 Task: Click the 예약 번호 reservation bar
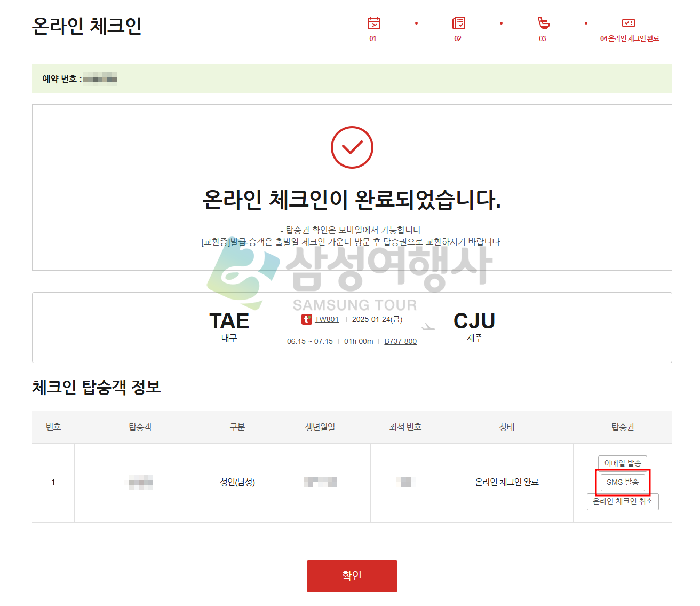click(352, 79)
